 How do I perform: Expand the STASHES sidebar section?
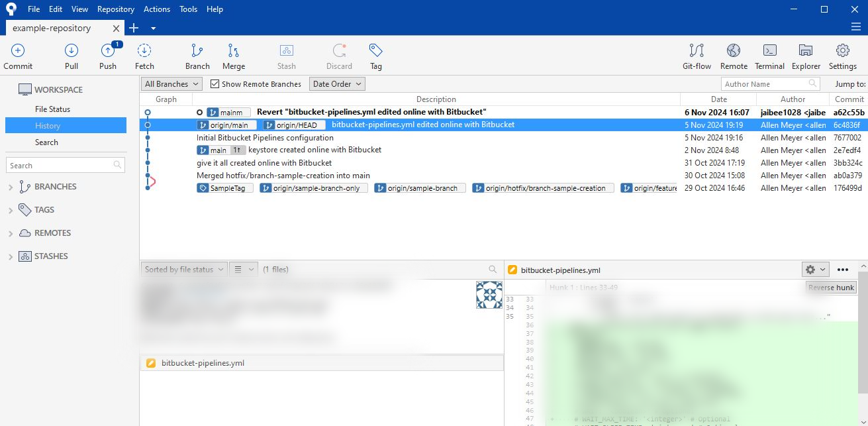pos(11,257)
